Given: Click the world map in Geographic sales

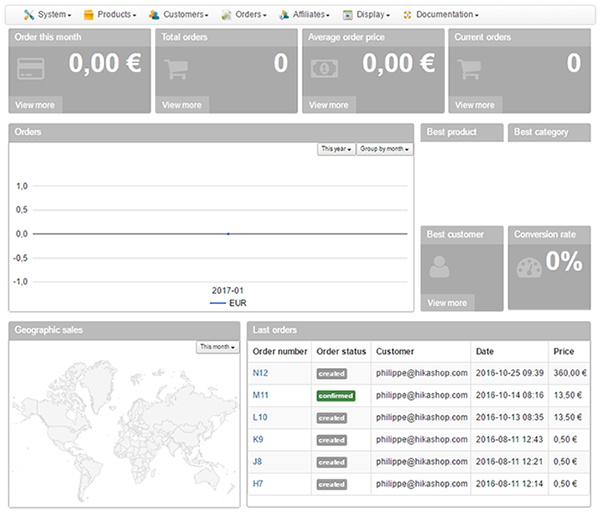Looking at the screenshot, I should 124,430.
